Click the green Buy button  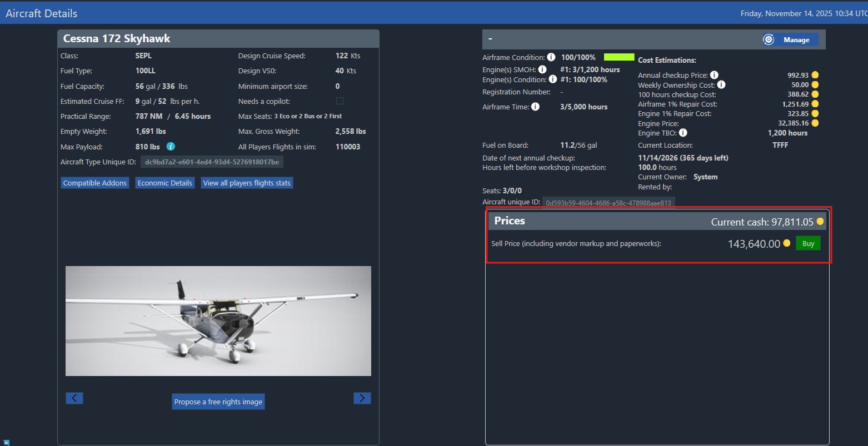point(808,243)
